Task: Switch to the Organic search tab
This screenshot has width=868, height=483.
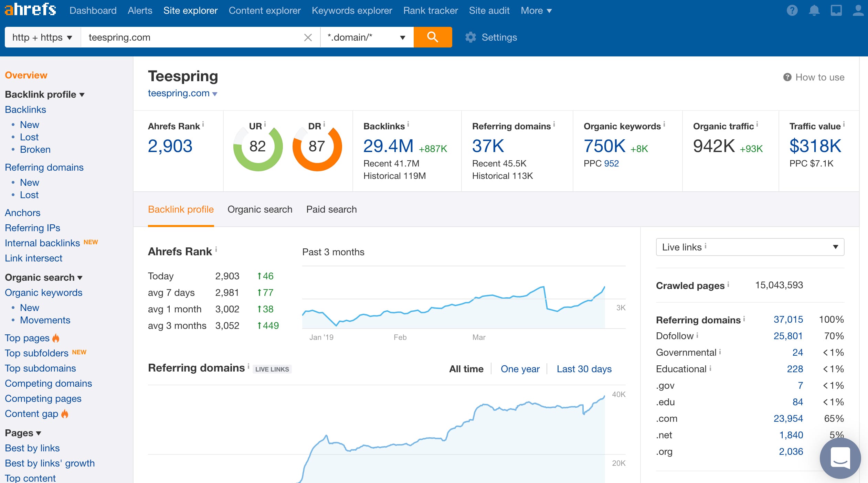Action: (x=260, y=210)
